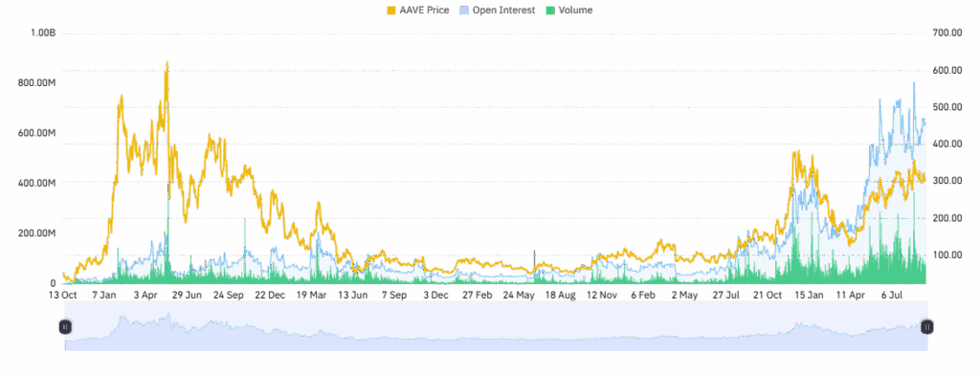Click the green Volume legend swatch

(x=550, y=10)
